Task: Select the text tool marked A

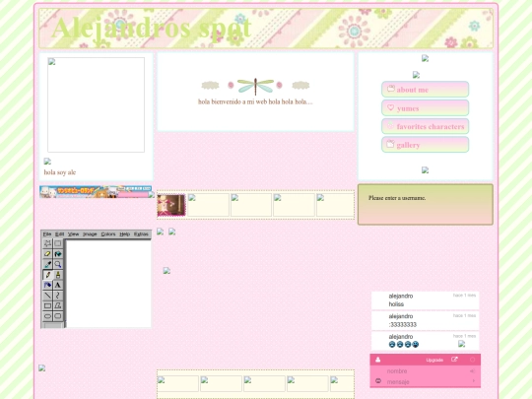Action: pos(58,285)
